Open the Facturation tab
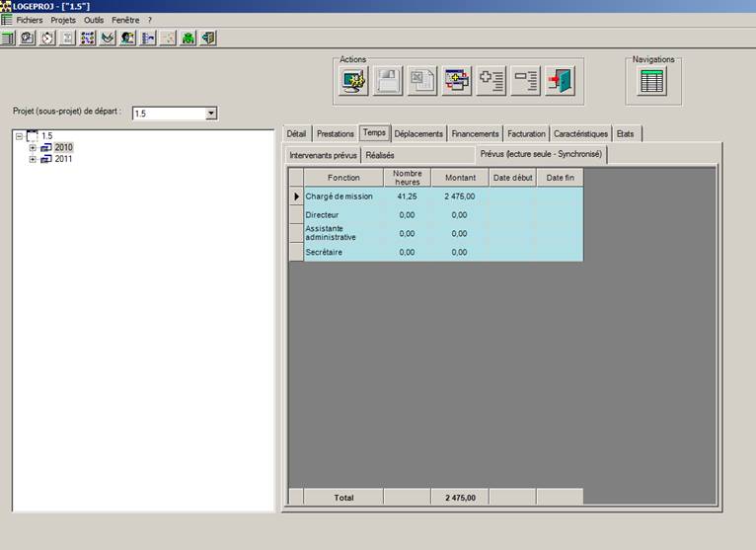Image resolution: width=756 pixels, height=550 pixels. coord(526,133)
